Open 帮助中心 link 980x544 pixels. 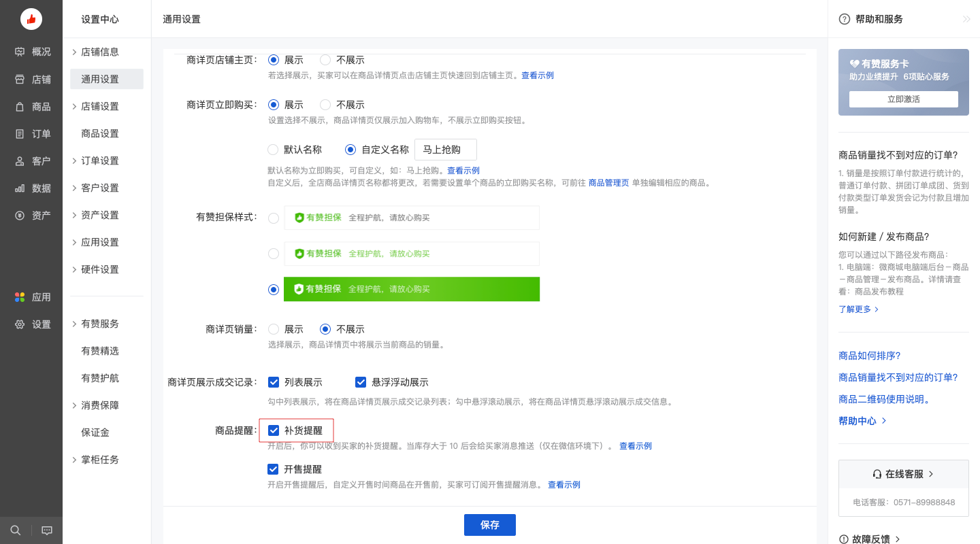[x=863, y=421]
